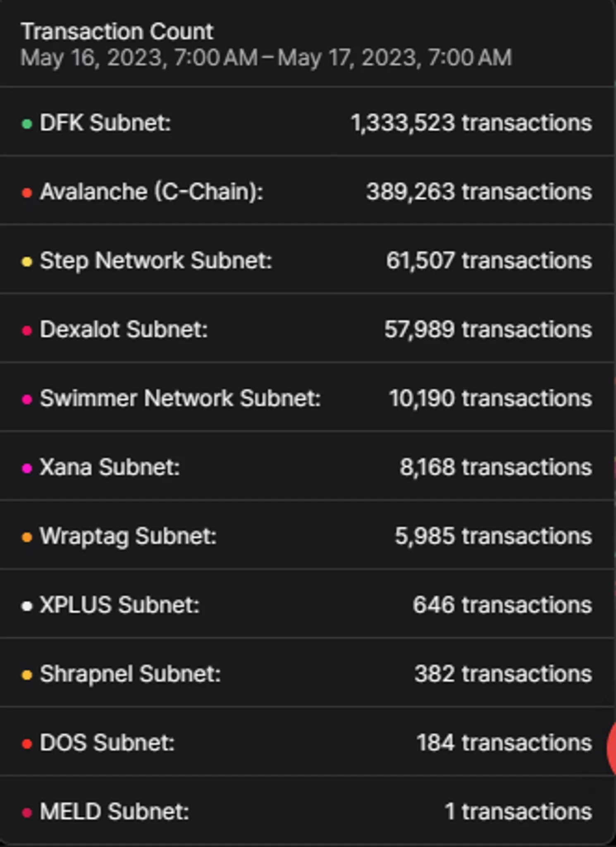
Task: Click the DOS Subnet label
Action: (x=107, y=743)
